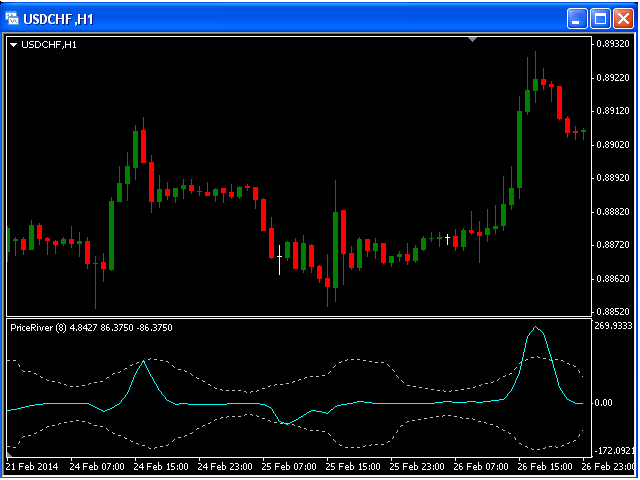Viewport: 640px width, 480px height.
Task: Click the chart icon in the title bar
Action: pos(12,18)
